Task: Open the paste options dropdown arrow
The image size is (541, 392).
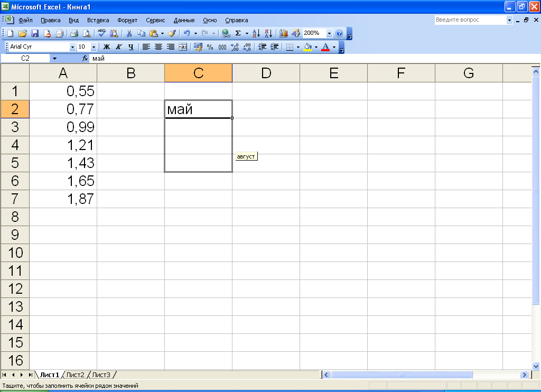Action: [162, 33]
